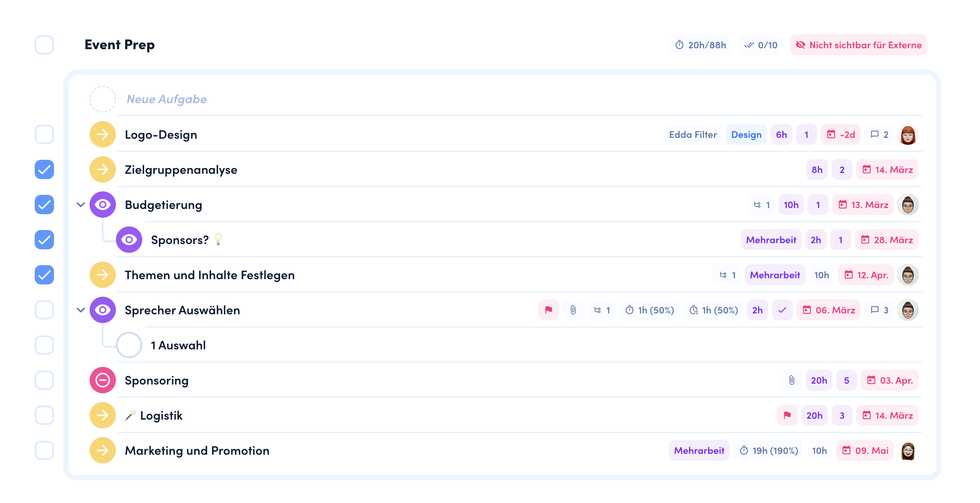Click the yellow arrow status icon on Logo-Design
Image resolution: width=980 pixels, height=503 pixels.
102,134
